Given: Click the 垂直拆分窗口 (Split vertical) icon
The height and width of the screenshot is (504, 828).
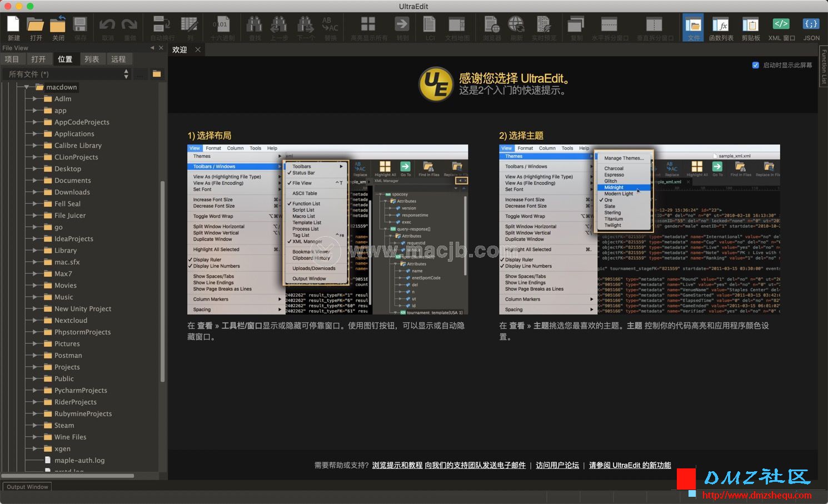Looking at the screenshot, I should [654, 25].
